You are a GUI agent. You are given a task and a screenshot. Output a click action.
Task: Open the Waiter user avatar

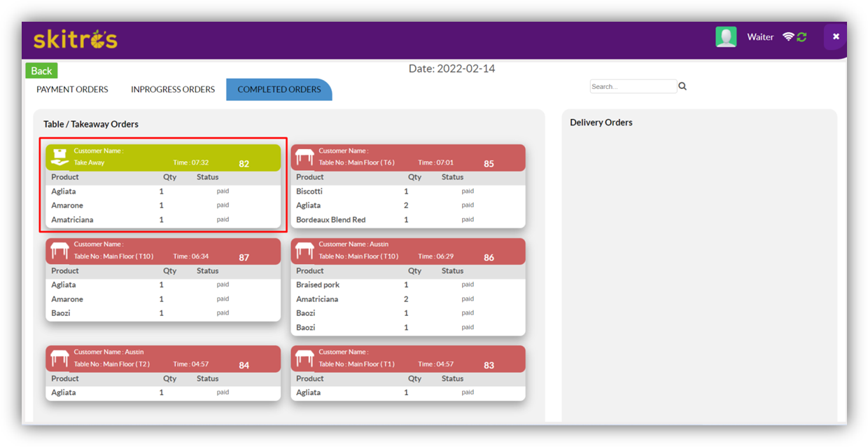[x=726, y=37]
